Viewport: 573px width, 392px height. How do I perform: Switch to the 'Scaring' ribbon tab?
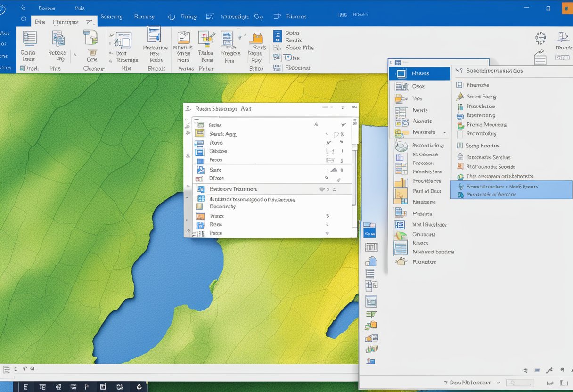pos(111,17)
